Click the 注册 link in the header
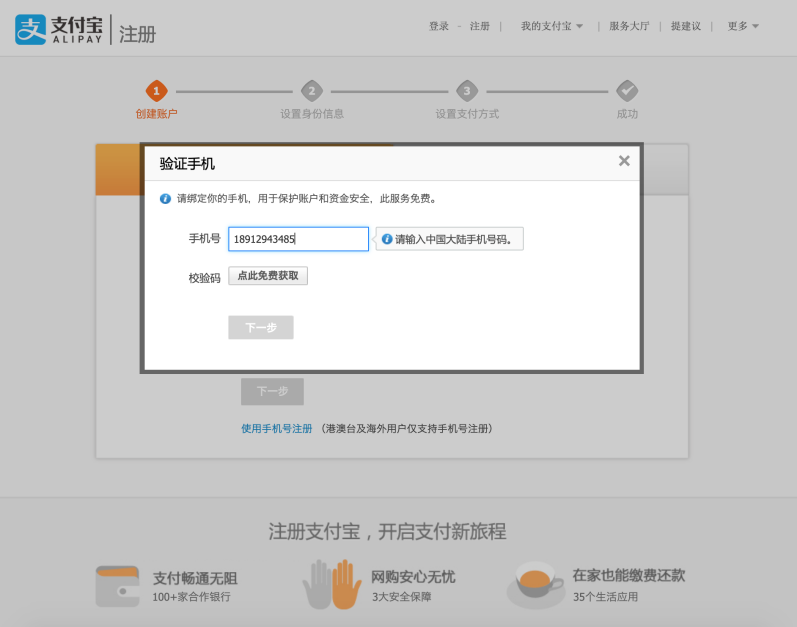Image resolution: width=797 pixels, height=627 pixels. [x=480, y=26]
